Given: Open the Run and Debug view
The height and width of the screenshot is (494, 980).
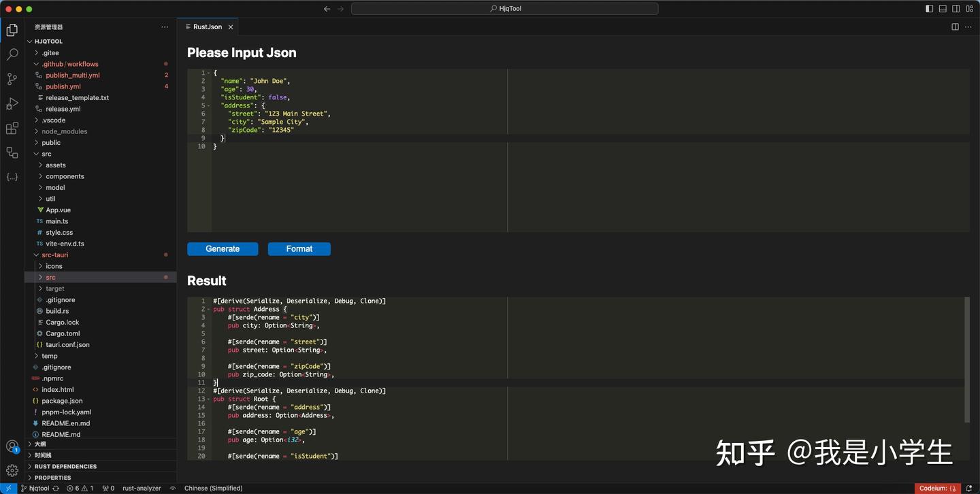Looking at the screenshot, I should 12,103.
